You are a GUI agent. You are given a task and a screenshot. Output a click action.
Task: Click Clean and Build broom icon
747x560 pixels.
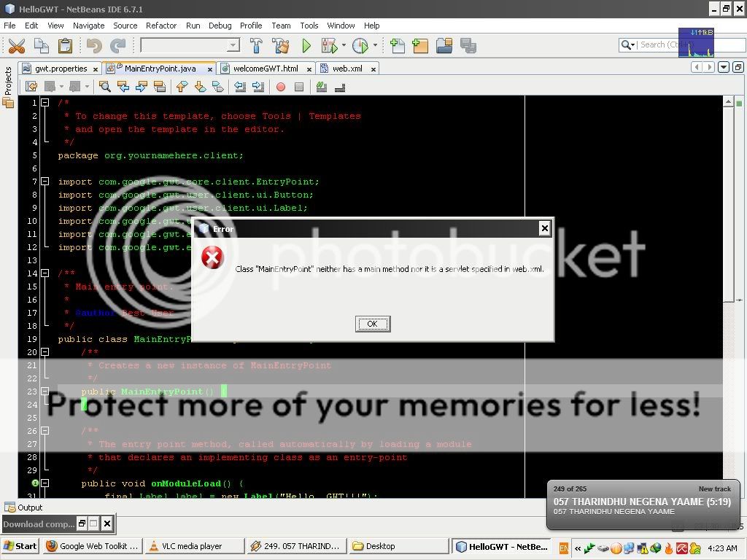[x=280, y=46]
